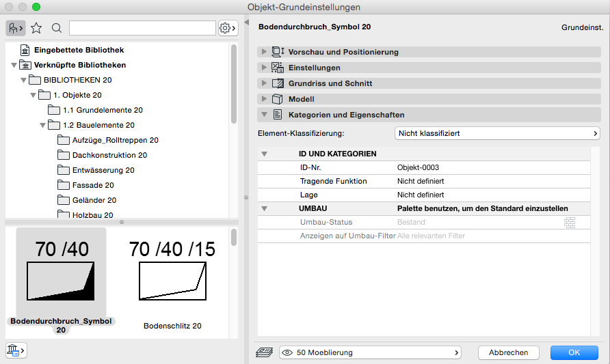
Task: Open the gear settings menu beside search
Action: pyautogui.click(x=228, y=28)
